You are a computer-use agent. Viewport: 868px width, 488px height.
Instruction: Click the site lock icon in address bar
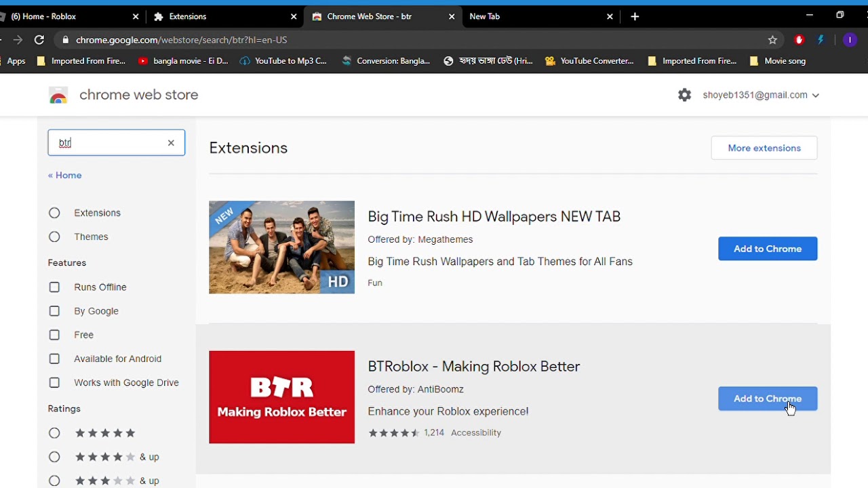click(65, 40)
